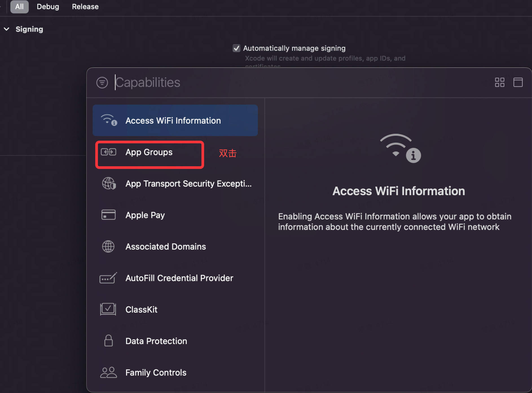This screenshot has height=393, width=532.
Task: Switch to the Debug configuration tab
Action: click(48, 6)
